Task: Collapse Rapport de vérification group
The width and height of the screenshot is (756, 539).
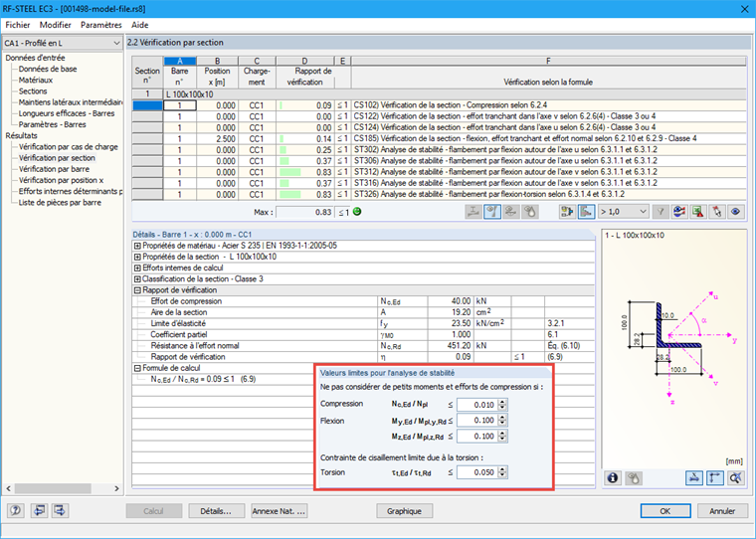Action: 137,290
